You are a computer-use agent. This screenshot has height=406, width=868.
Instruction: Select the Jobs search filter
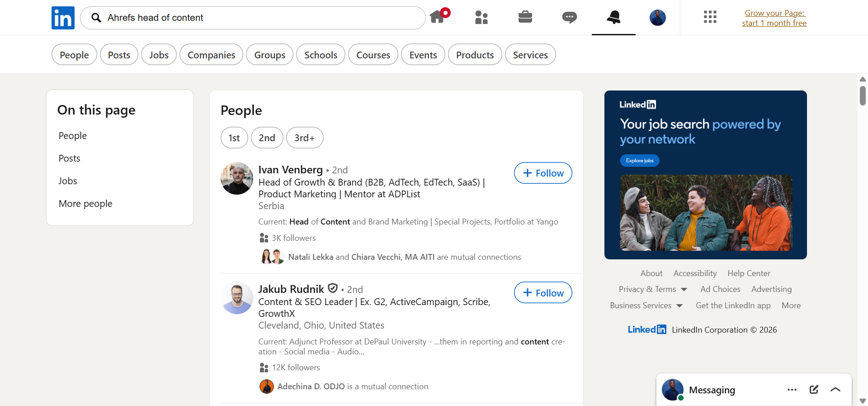click(x=159, y=55)
